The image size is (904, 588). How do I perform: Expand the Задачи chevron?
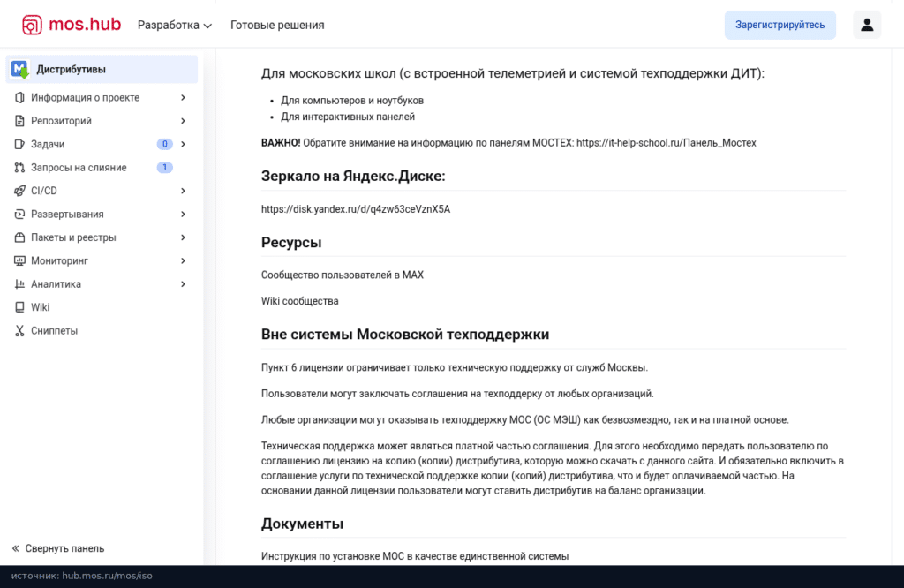click(183, 144)
